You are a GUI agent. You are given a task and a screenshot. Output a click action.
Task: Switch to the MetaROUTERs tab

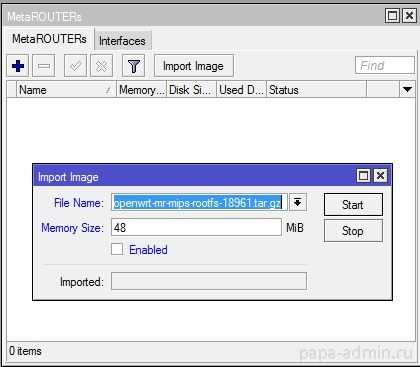click(49, 39)
